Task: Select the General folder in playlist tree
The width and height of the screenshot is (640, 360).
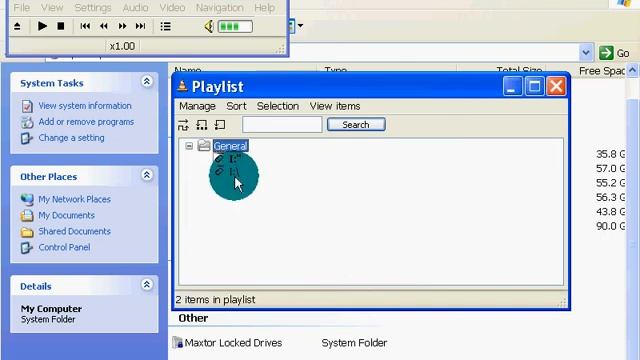Action: coord(230,146)
